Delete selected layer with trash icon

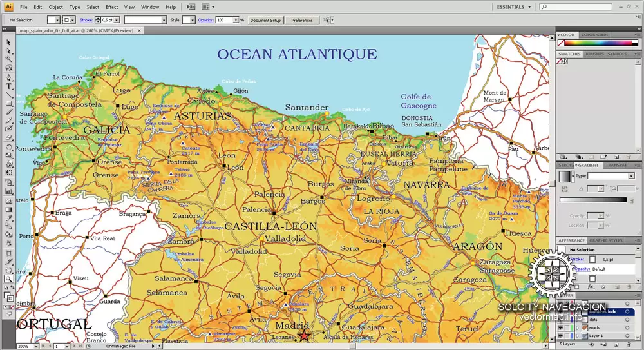[627, 344]
